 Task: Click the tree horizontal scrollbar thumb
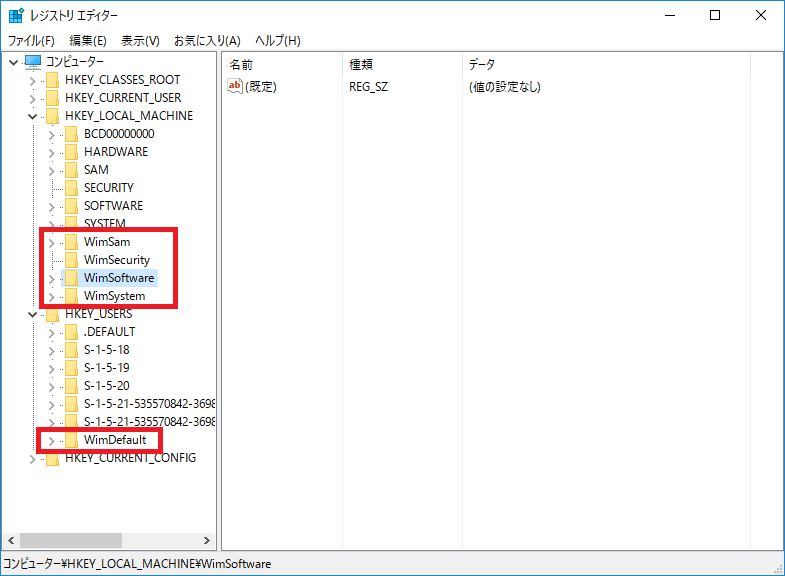tap(71, 540)
